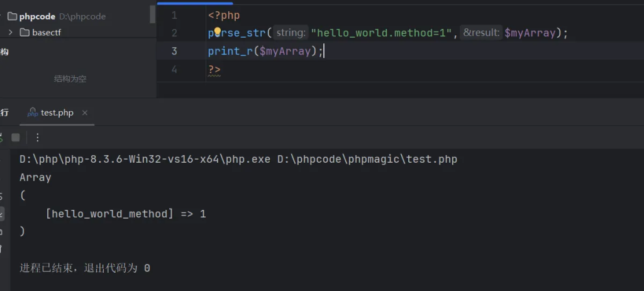Click line number 3 in gutter
Screen dimensions: 644x291
point(174,52)
